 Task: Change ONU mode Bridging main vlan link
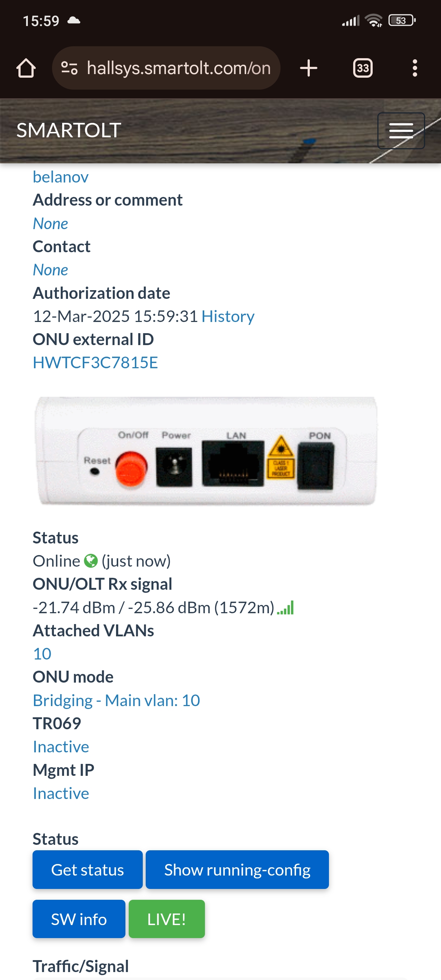(116, 700)
